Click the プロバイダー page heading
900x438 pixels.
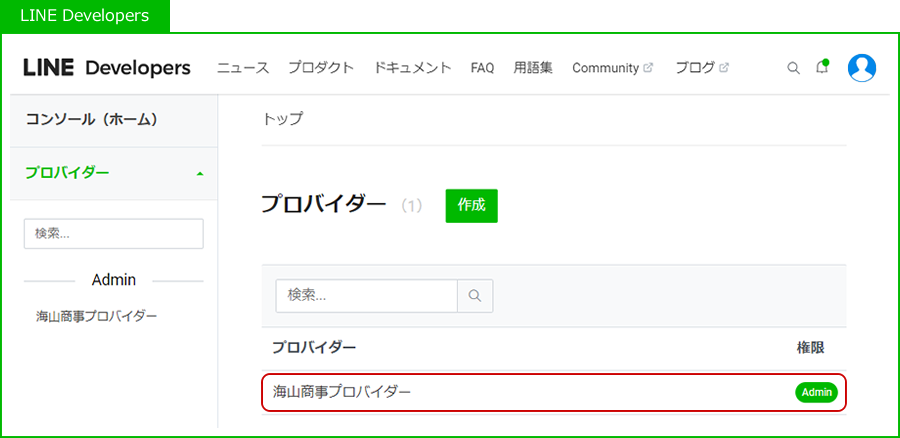[324, 204]
